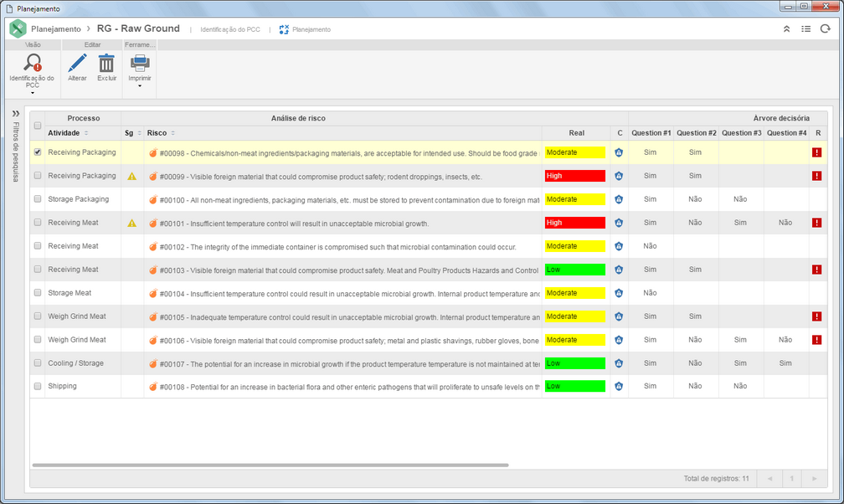Click control shield icon in #00100 row

[619, 200]
